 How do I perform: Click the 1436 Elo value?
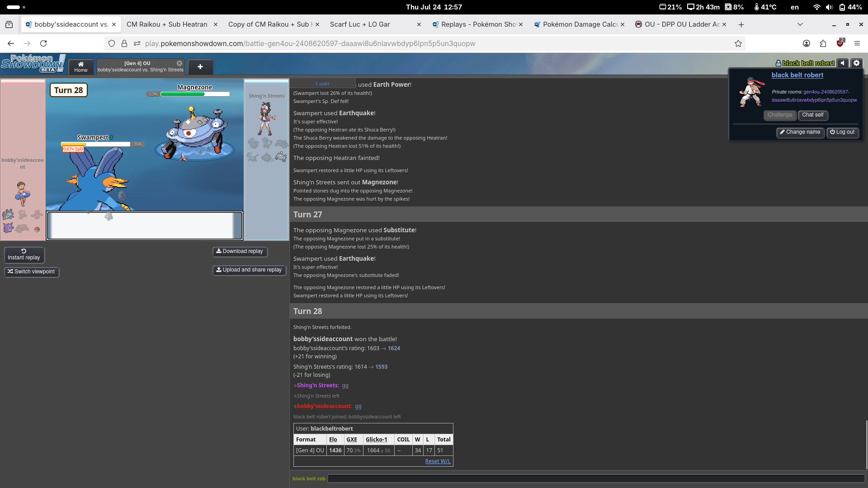pos(335,450)
